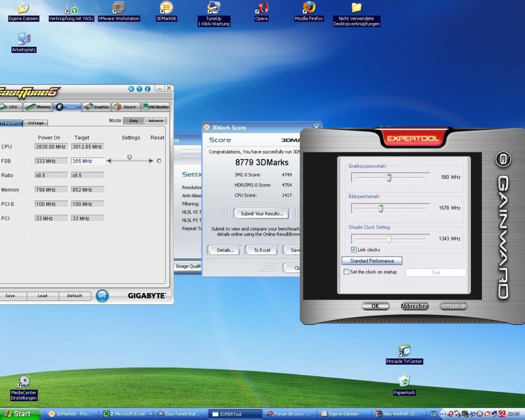
Task: Click the FSB reset radio button
Action: click(x=159, y=161)
